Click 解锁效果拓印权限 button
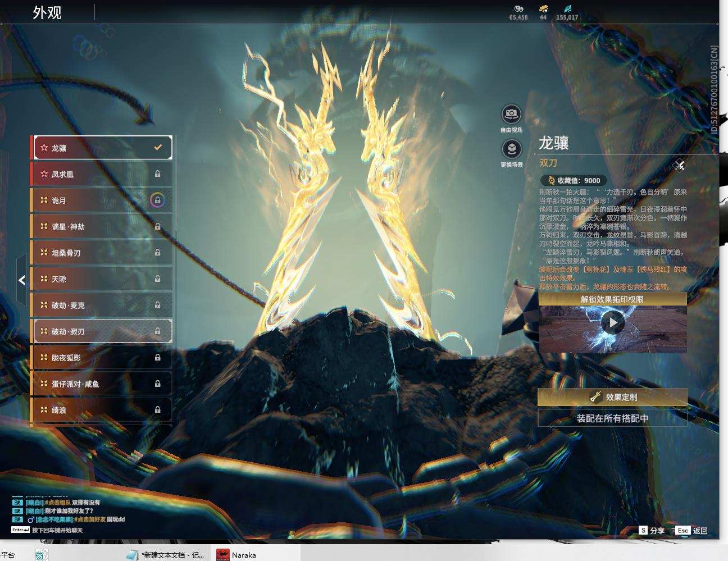The image size is (728, 561). click(612, 299)
